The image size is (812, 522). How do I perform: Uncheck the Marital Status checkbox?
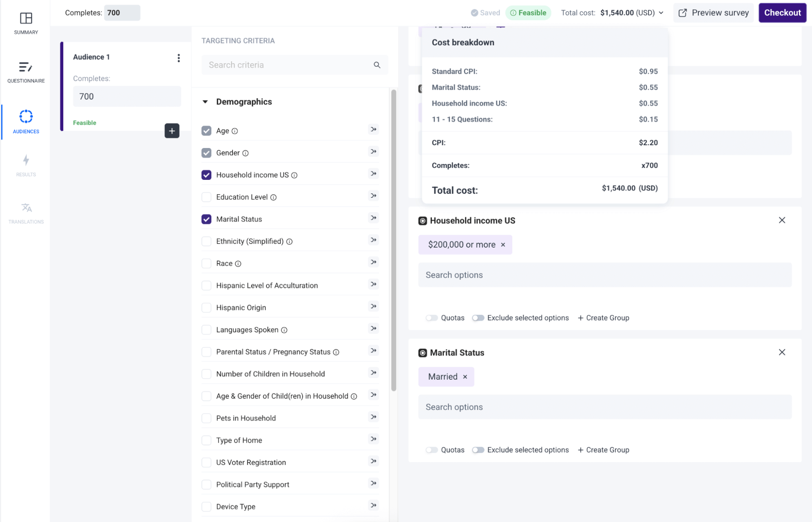pyautogui.click(x=206, y=219)
